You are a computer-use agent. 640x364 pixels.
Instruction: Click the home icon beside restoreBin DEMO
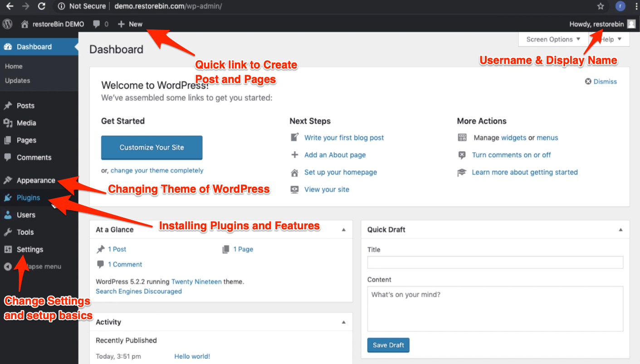click(x=25, y=24)
